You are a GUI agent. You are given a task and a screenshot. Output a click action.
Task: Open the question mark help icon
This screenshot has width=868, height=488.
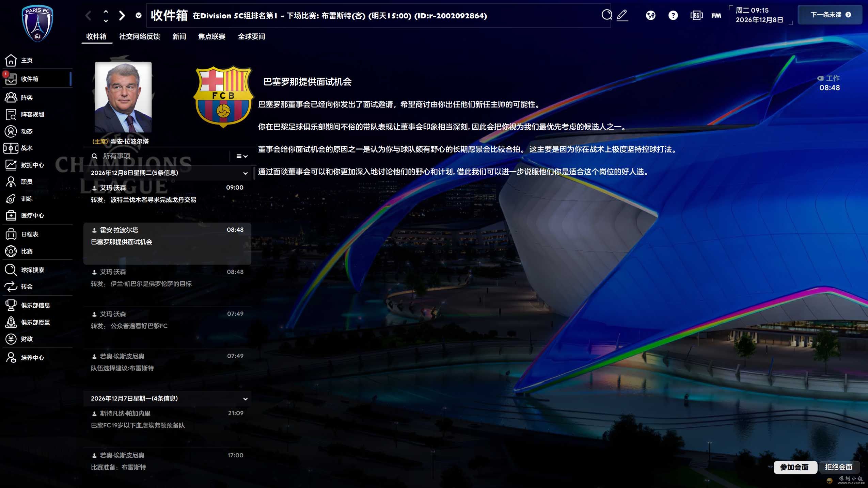(673, 15)
